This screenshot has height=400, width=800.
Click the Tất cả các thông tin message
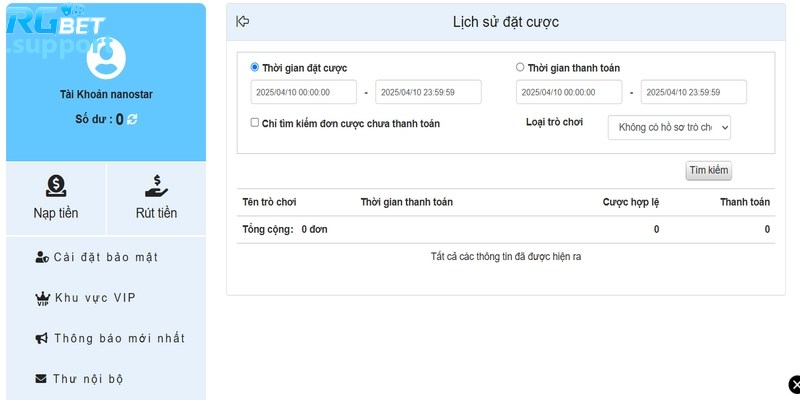click(506, 257)
